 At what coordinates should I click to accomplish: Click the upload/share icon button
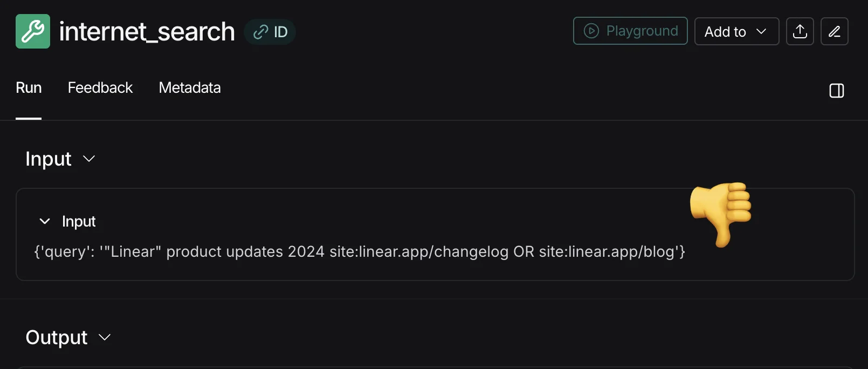click(800, 31)
